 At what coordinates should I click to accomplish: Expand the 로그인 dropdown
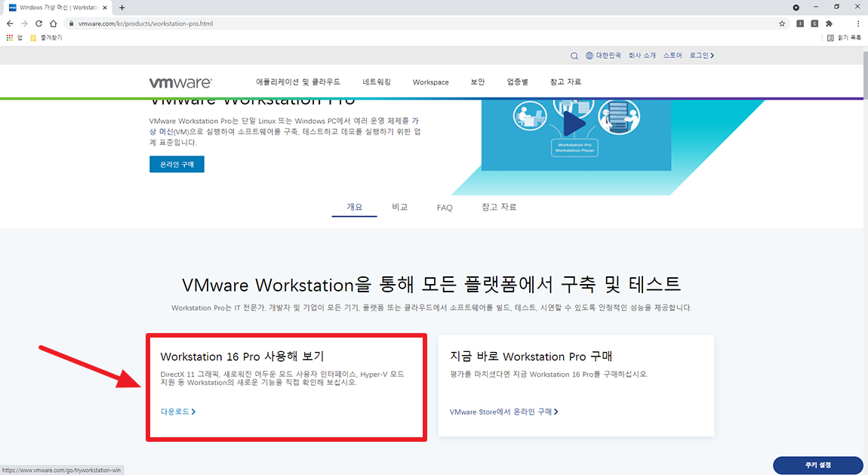[701, 55]
